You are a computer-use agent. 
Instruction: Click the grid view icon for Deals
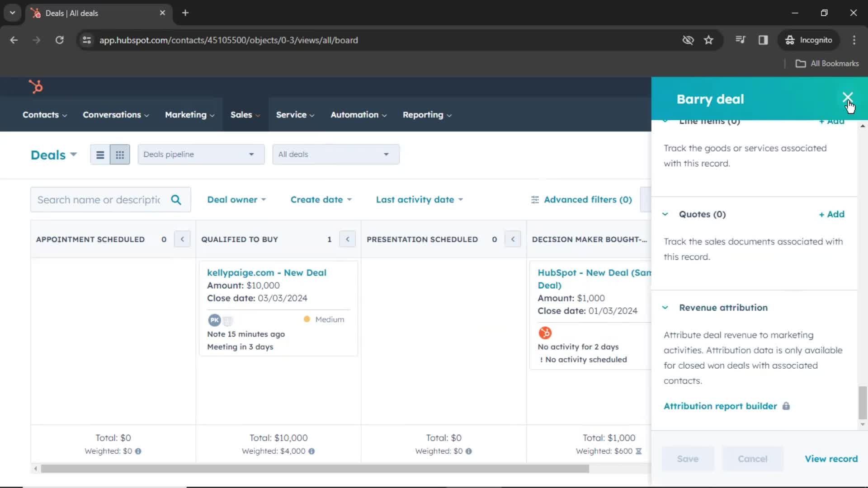click(120, 155)
